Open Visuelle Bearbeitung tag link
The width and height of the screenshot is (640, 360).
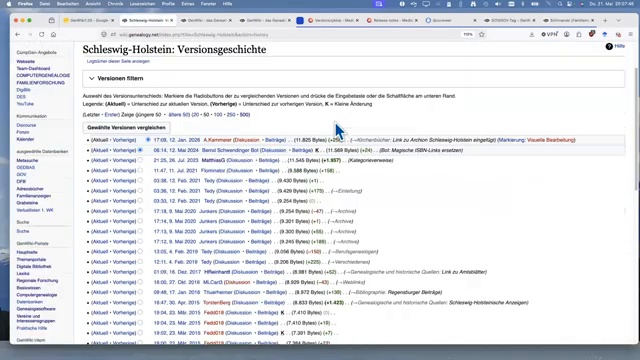coord(551,140)
